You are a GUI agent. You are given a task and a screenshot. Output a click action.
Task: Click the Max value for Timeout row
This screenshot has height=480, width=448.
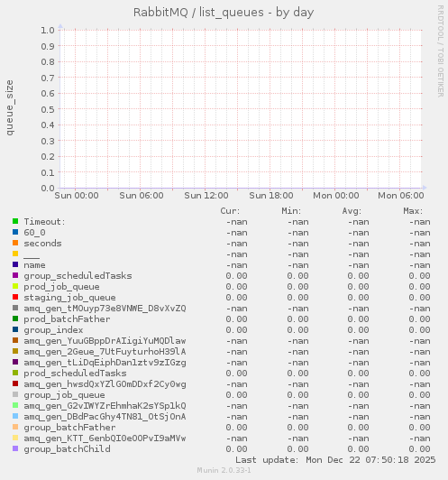[x=420, y=222]
